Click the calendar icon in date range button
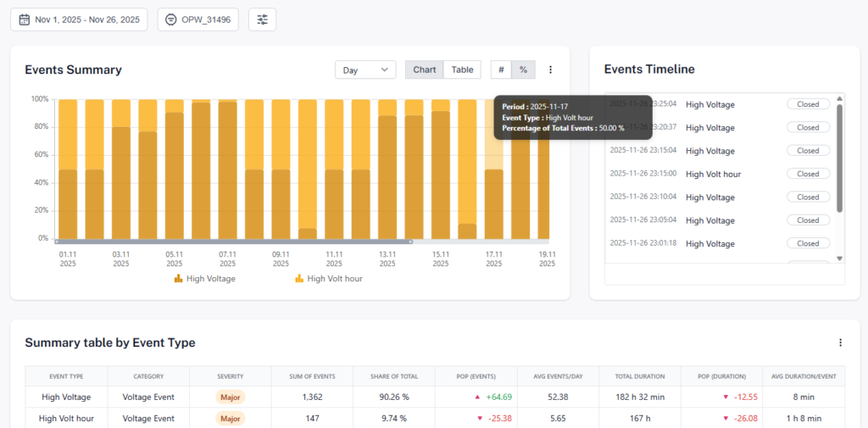This screenshot has height=428, width=868. tap(24, 20)
